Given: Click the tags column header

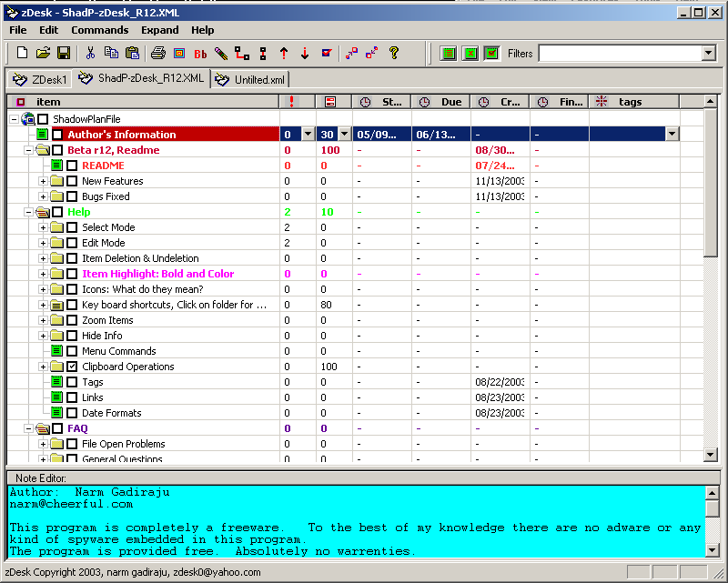Looking at the screenshot, I should pos(634,102).
